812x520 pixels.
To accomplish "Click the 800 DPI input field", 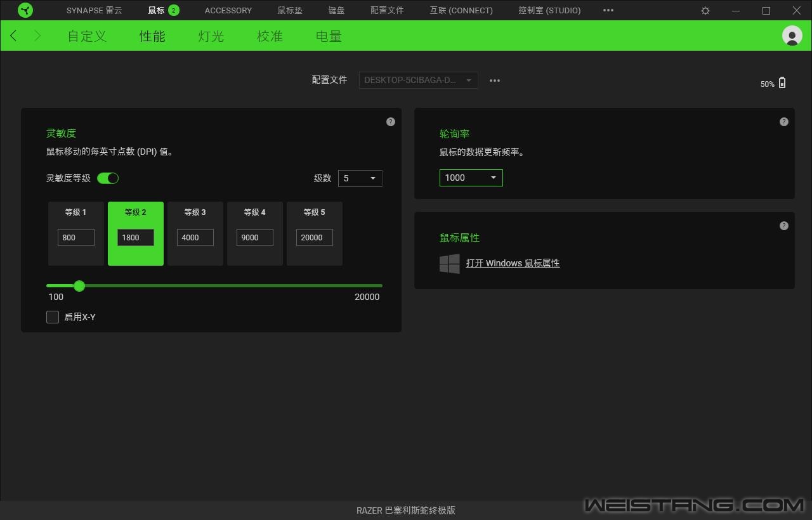I will pos(76,237).
